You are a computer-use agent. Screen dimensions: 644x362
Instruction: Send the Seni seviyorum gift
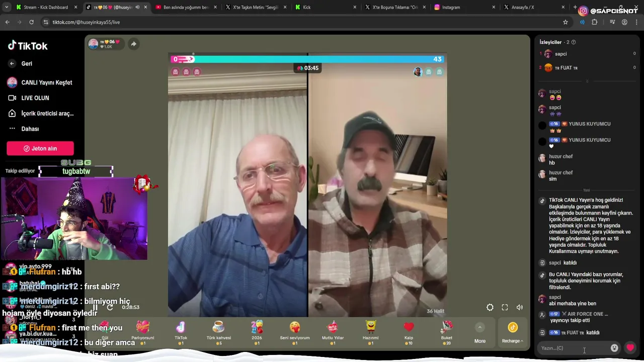(295, 332)
